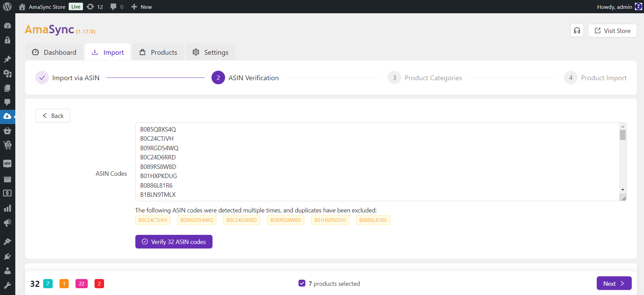Viewport: 644px width, 295px height.
Task: Open Analytics bar chart sidebar icon
Action: coord(7,208)
